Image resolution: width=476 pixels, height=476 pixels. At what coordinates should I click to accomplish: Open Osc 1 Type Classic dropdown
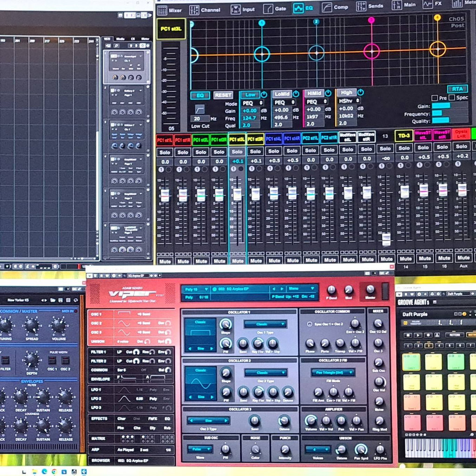point(265,324)
